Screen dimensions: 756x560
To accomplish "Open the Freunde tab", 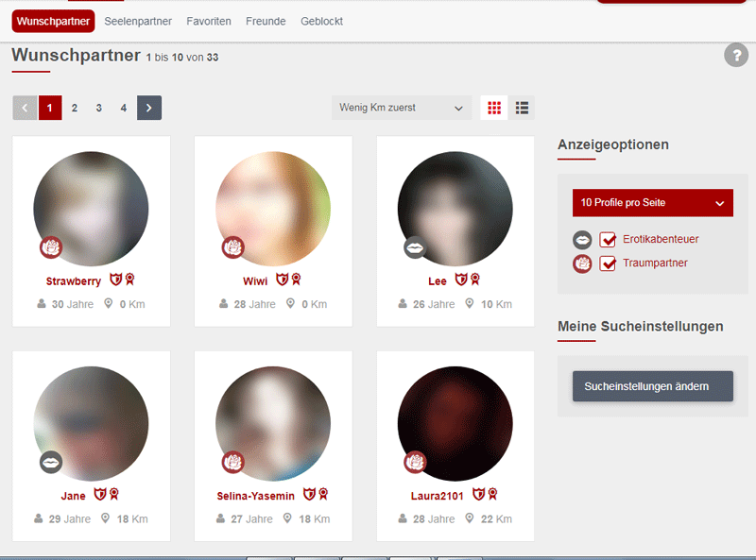I will [266, 21].
